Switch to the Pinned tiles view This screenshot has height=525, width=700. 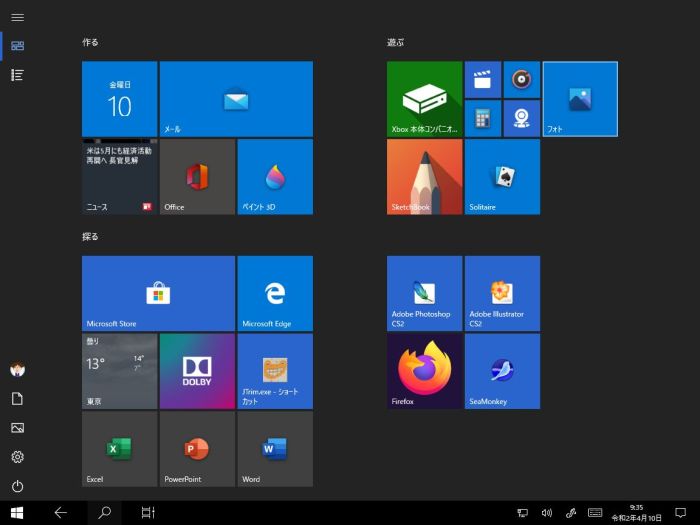point(17,46)
